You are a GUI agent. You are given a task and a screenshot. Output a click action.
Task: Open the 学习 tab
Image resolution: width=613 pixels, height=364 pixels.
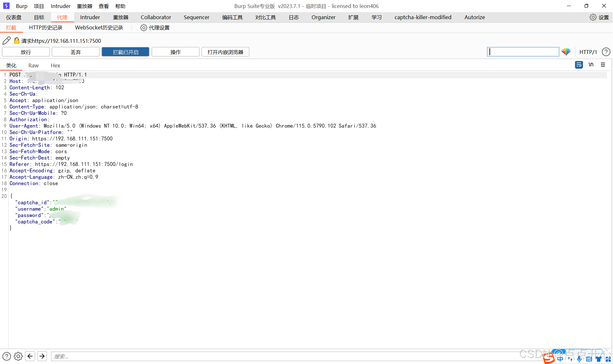click(x=377, y=17)
